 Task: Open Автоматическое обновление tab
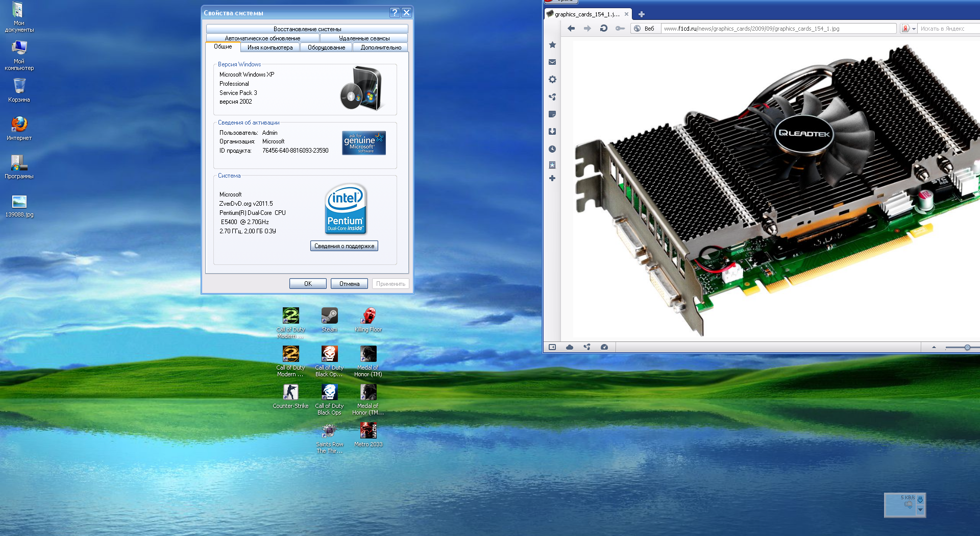(262, 38)
